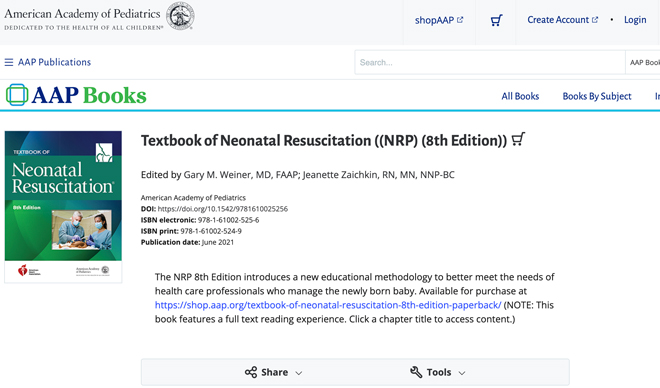Click the AAP Books logo
Image resolution: width=660 pixels, height=388 pixels.
pos(76,95)
